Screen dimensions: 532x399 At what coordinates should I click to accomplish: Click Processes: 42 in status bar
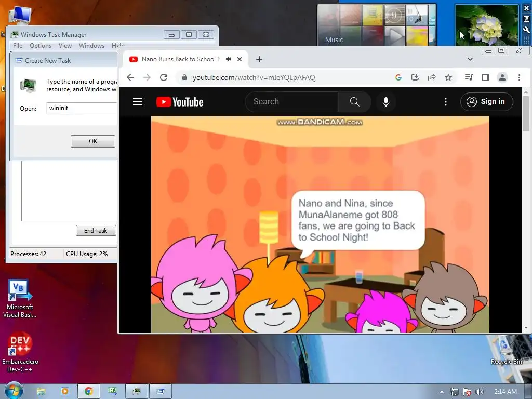coord(29,254)
